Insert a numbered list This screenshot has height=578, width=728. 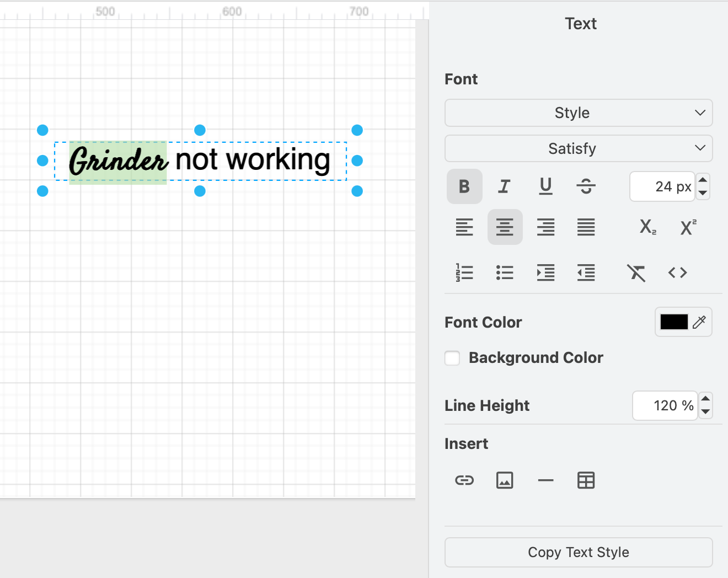pos(464,272)
